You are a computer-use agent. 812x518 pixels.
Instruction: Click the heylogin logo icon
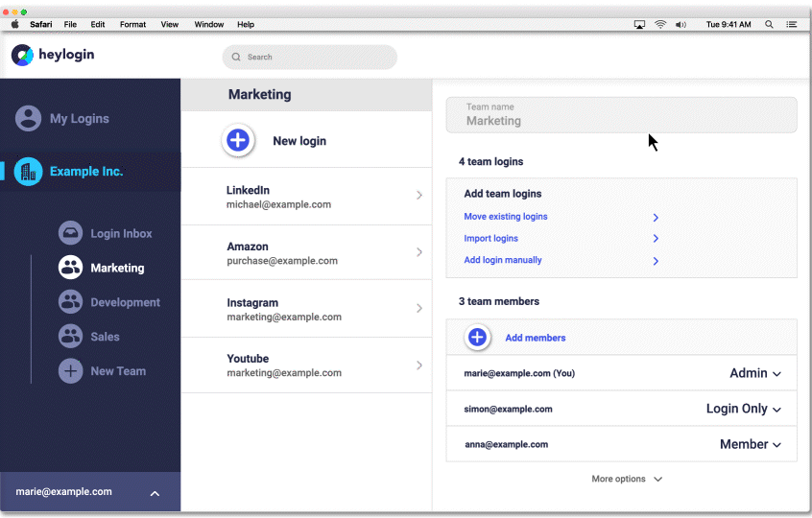coord(22,56)
